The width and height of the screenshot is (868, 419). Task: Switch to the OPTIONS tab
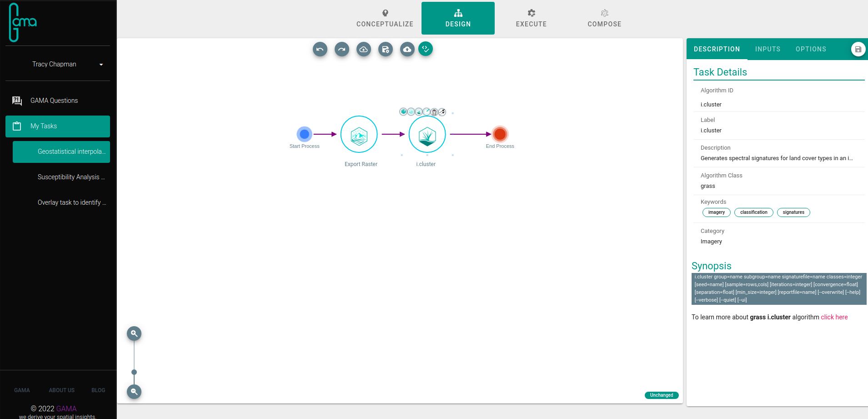[811, 49]
